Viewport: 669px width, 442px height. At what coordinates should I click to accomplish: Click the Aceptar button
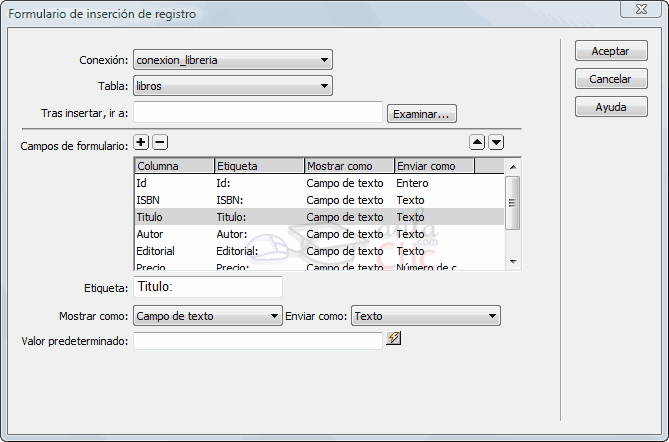[x=611, y=51]
